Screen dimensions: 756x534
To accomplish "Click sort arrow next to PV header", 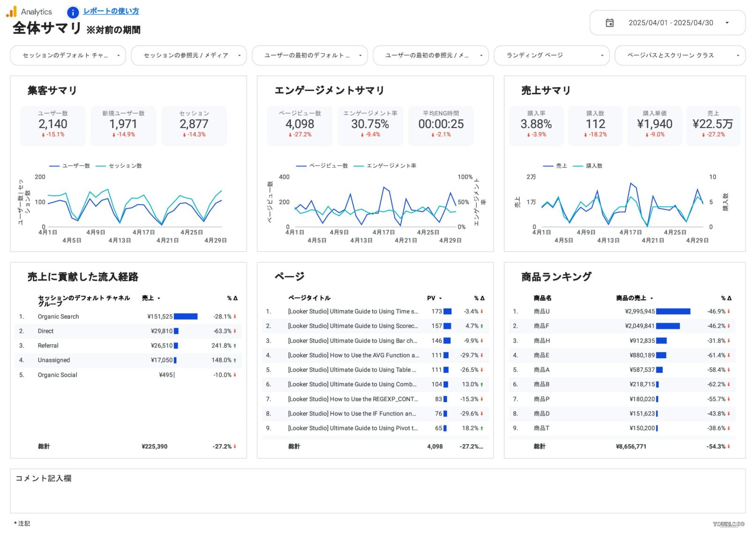I will [x=440, y=299].
